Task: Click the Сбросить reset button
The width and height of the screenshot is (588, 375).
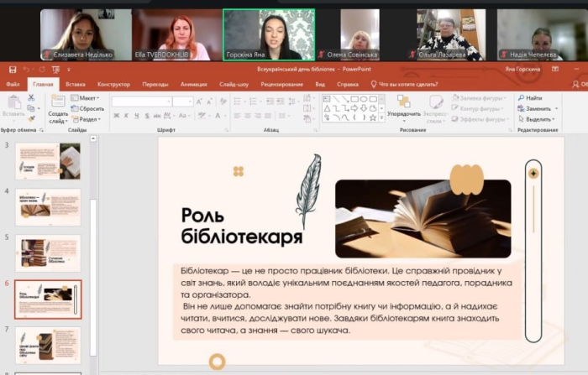Action: (89, 108)
